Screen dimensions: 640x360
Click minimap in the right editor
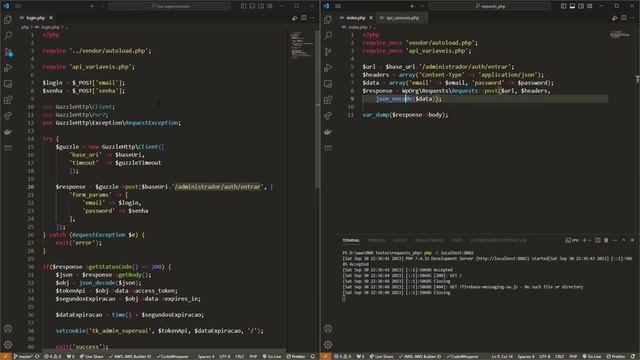pyautogui.click(x=620, y=35)
